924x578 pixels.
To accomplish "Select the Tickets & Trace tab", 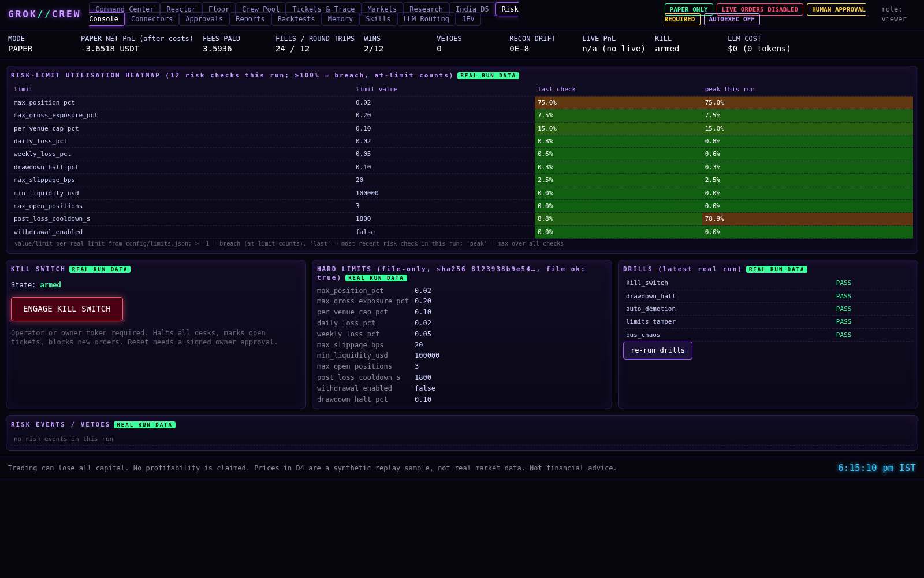I will (x=323, y=9).
